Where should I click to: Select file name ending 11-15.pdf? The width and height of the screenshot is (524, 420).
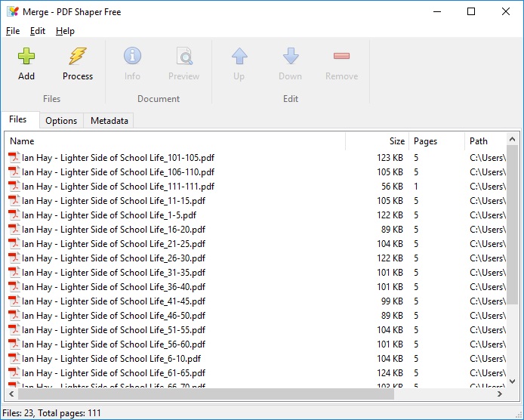tap(113, 201)
